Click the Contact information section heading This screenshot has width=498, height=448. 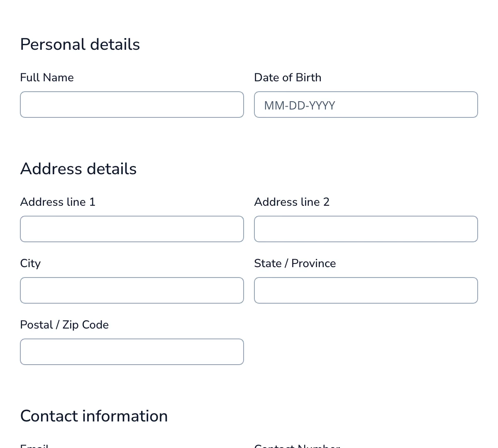pos(94,416)
